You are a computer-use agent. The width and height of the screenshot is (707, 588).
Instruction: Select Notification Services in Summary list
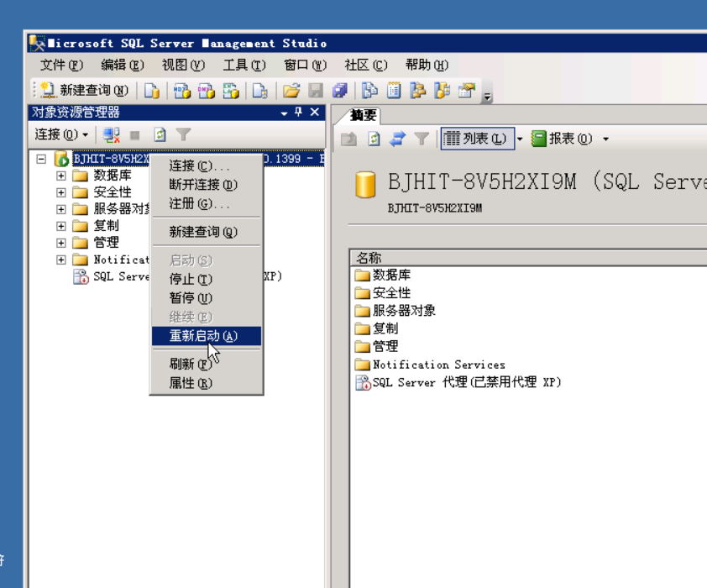point(430,365)
